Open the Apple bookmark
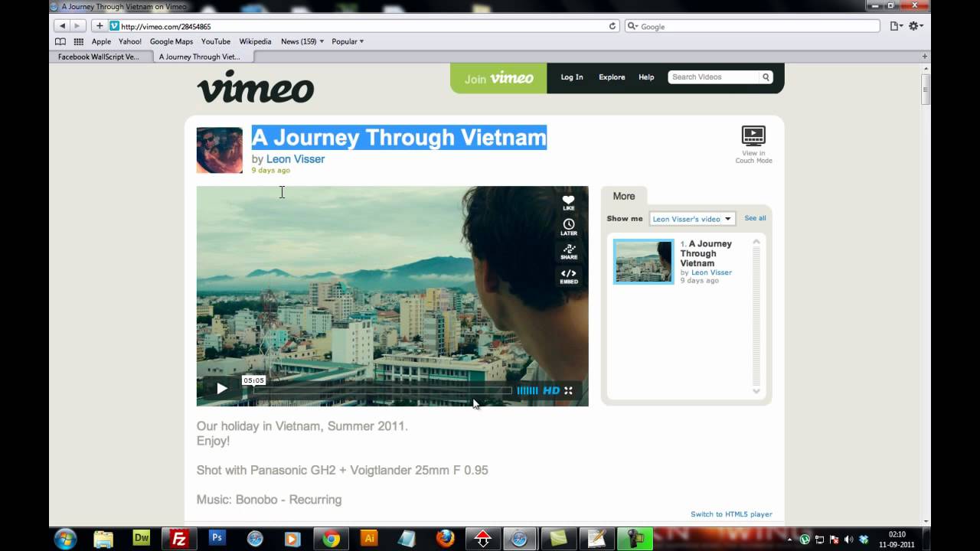 click(x=101, y=41)
